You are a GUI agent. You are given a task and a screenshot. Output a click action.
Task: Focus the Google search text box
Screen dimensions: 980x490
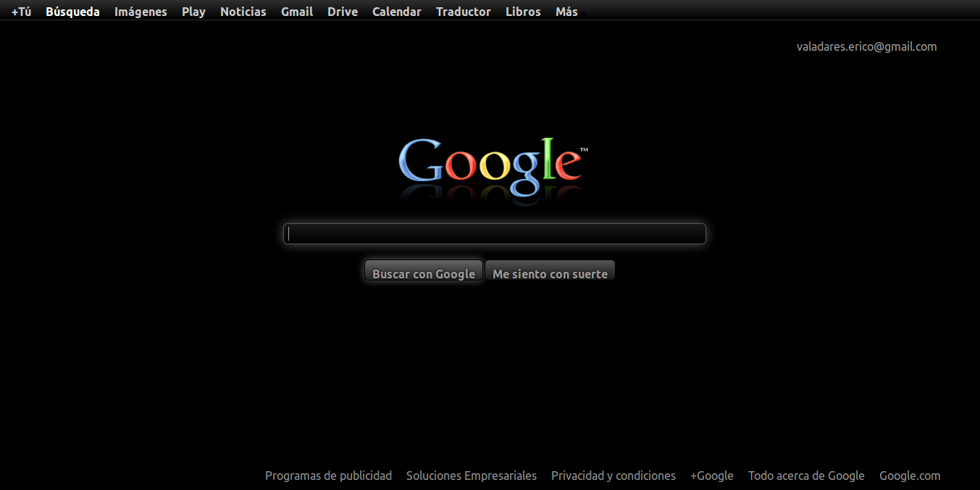click(495, 233)
